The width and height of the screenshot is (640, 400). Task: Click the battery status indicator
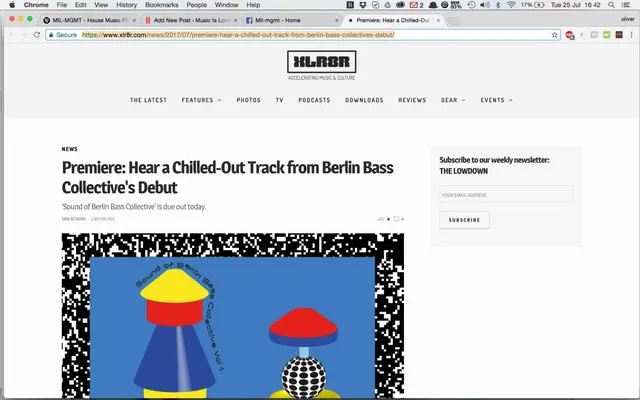pyautogui.click(x=533, y=5)
